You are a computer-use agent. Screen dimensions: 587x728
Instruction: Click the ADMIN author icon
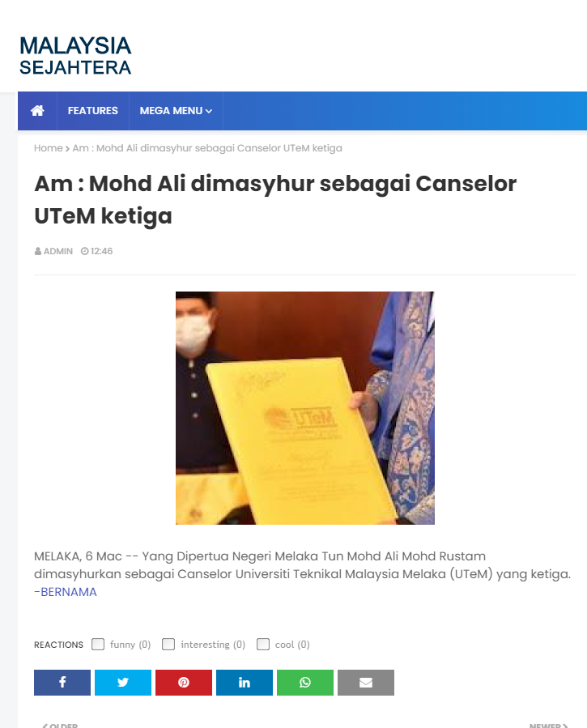click(x=37, y=251)
